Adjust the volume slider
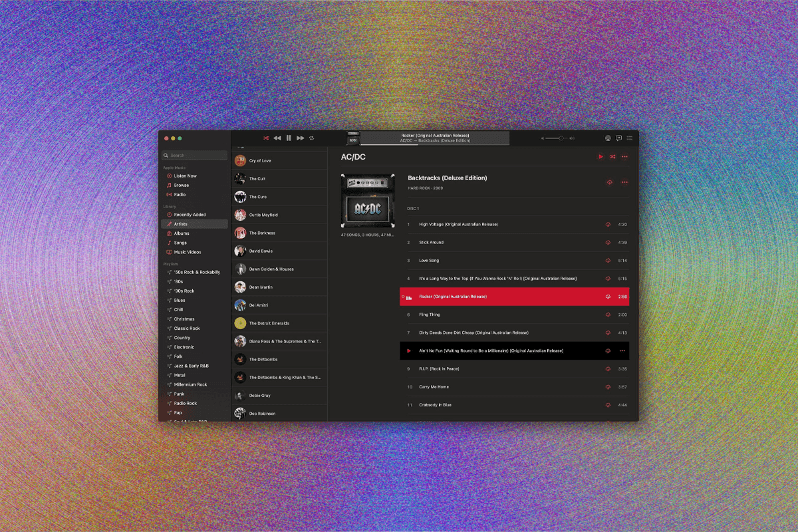 click(x=561, y=138)
